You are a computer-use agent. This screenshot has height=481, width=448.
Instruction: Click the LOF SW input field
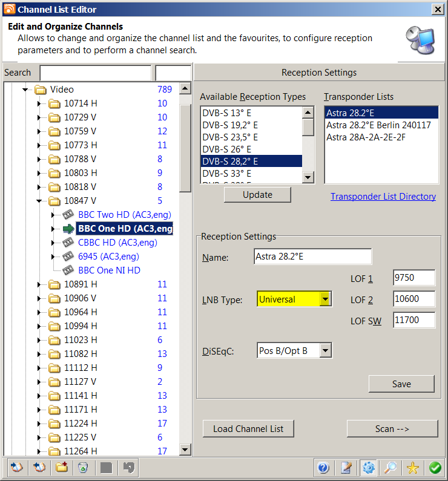[414, 319]
